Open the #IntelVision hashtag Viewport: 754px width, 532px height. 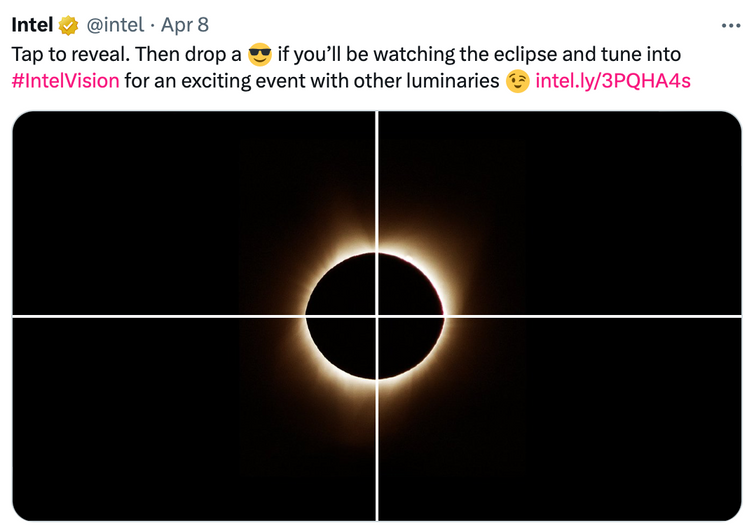[65, 81]
